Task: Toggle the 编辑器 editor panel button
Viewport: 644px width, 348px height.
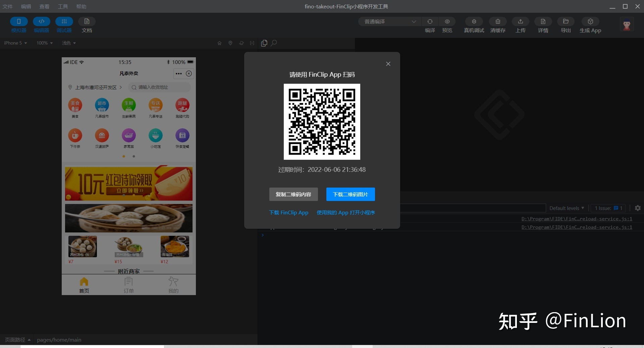Action: click(42, 21)
